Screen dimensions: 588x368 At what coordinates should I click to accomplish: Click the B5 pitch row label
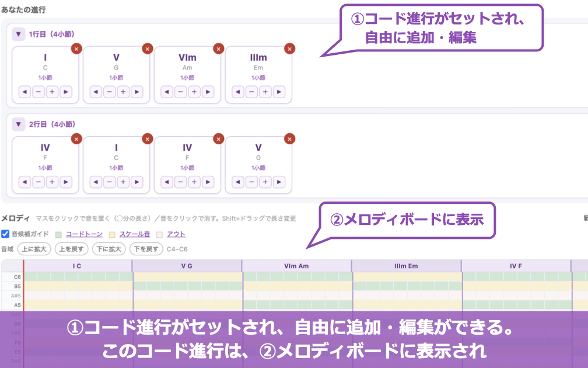pos(12,286)
